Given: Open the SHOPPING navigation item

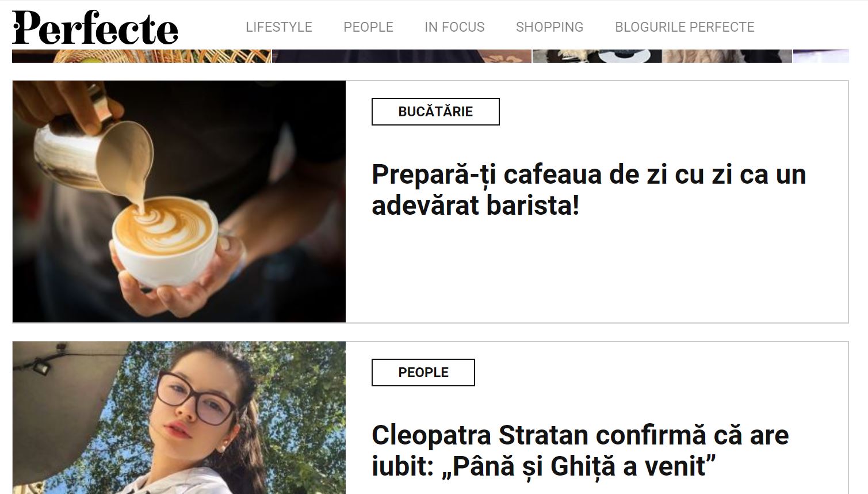Looking at the screenshot, I should [549, 27].
